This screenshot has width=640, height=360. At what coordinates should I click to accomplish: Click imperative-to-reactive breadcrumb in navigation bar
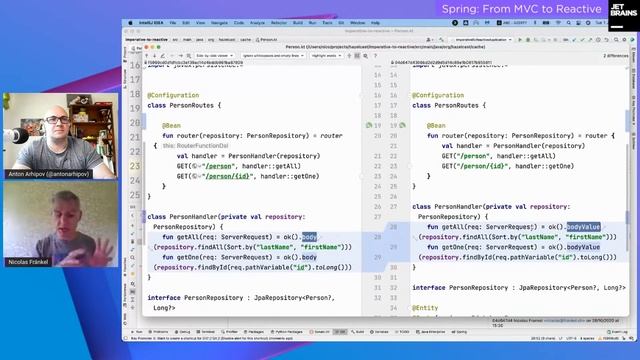coord(147,40)
